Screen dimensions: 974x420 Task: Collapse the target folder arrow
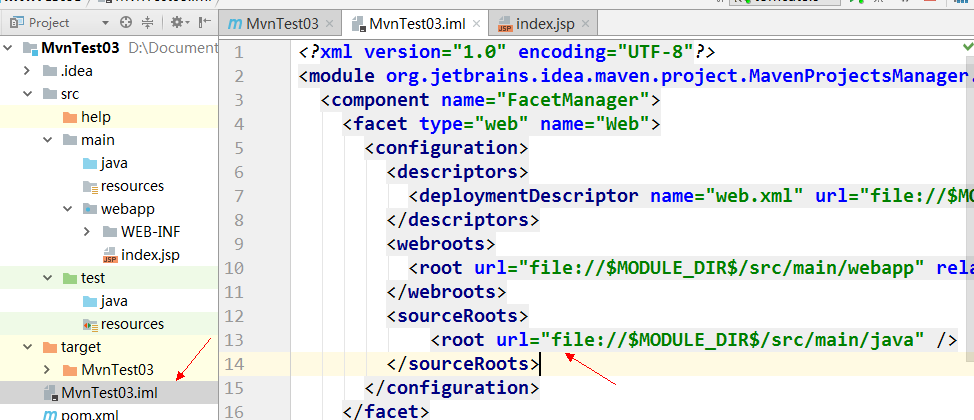(x=27, y=347)
